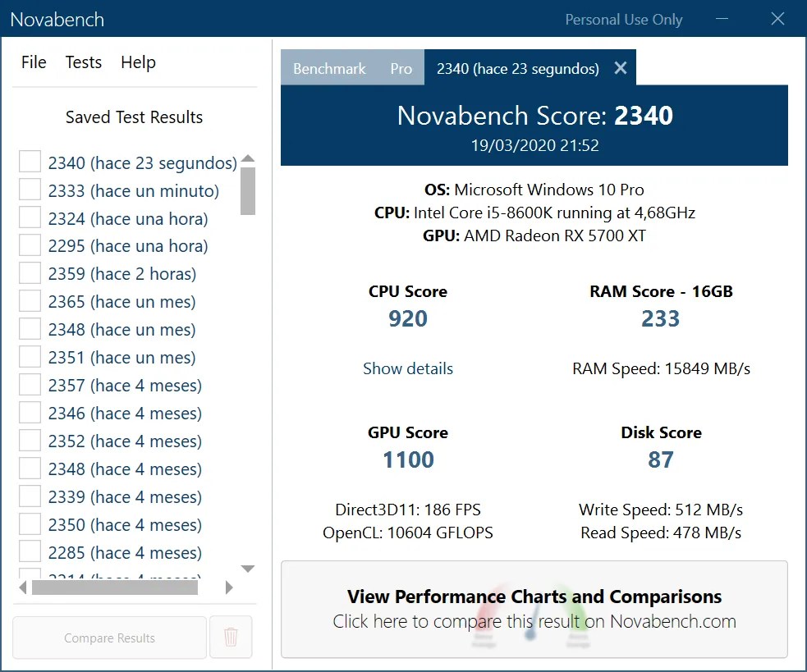Check the 2285 (hace 4 meses) result checkbox
Screen dimensions: 807x672
30,552
